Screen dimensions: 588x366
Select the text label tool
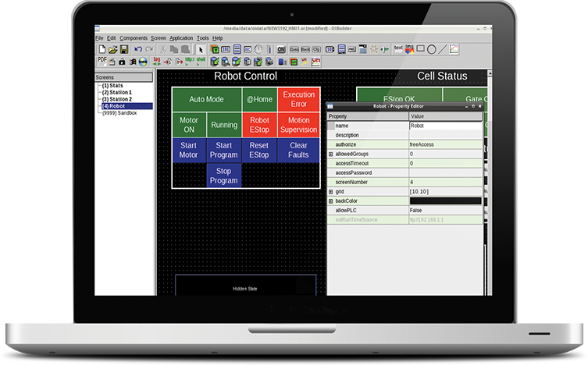coord(397,48)
